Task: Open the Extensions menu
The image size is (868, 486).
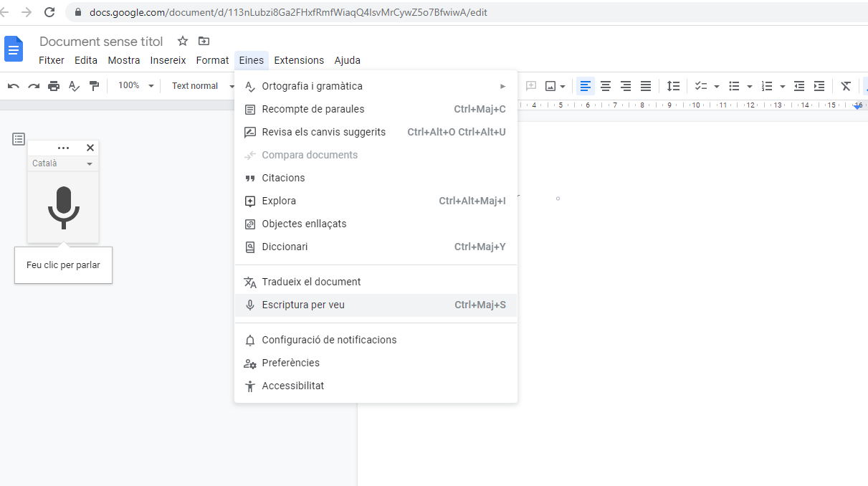Action: pos(299,60)
